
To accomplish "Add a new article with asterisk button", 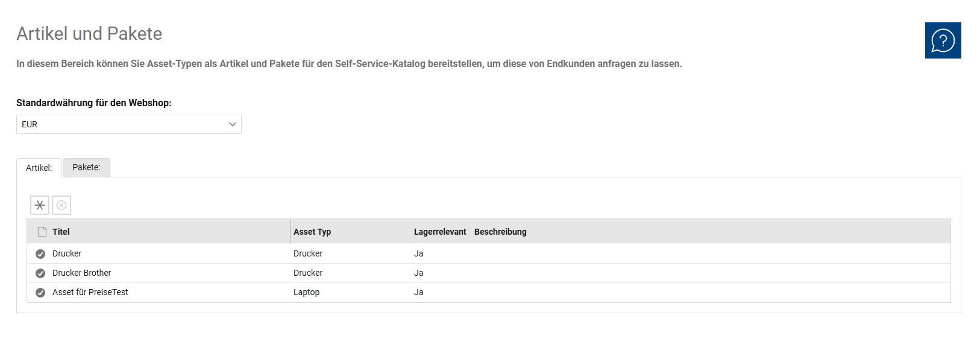I will click(x=40, y=205).
